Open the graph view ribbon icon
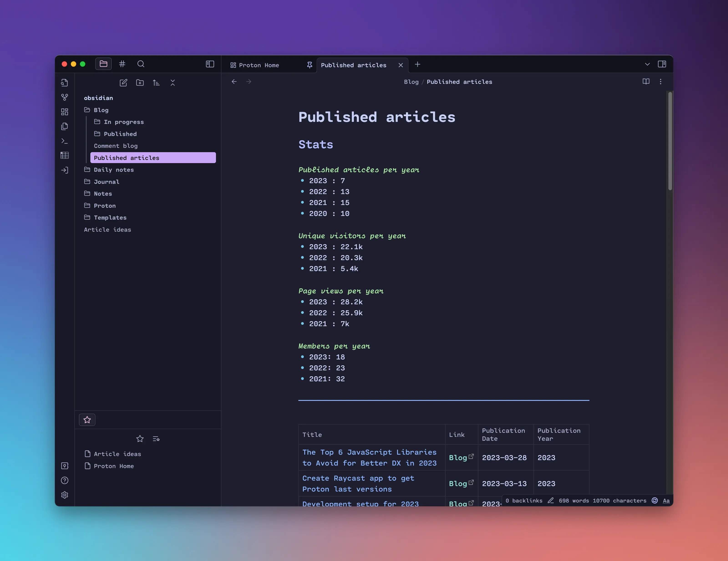The height and width of the screenshot is (561, 728). point(65,97)
